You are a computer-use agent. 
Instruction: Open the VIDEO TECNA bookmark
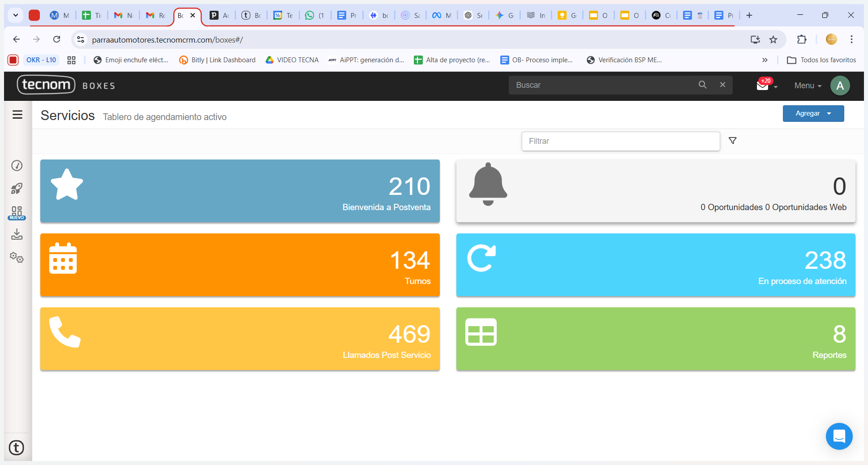coord(292,60)
